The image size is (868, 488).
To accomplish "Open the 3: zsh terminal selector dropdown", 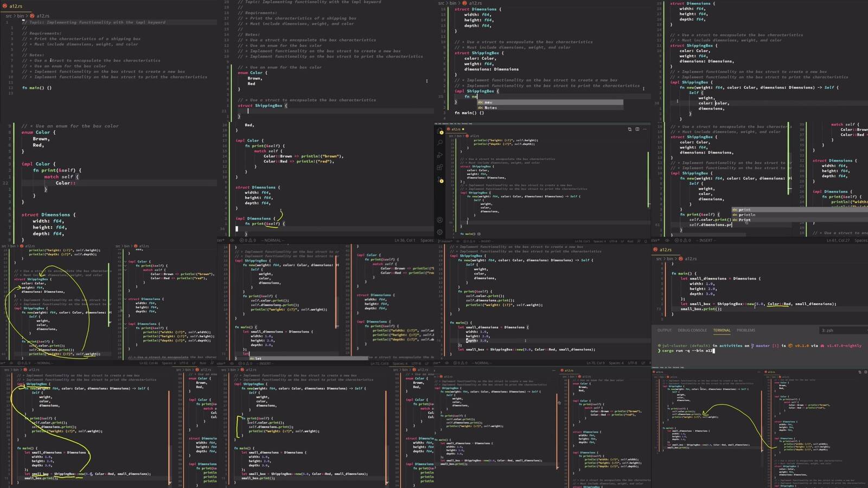I will point(828,330).
